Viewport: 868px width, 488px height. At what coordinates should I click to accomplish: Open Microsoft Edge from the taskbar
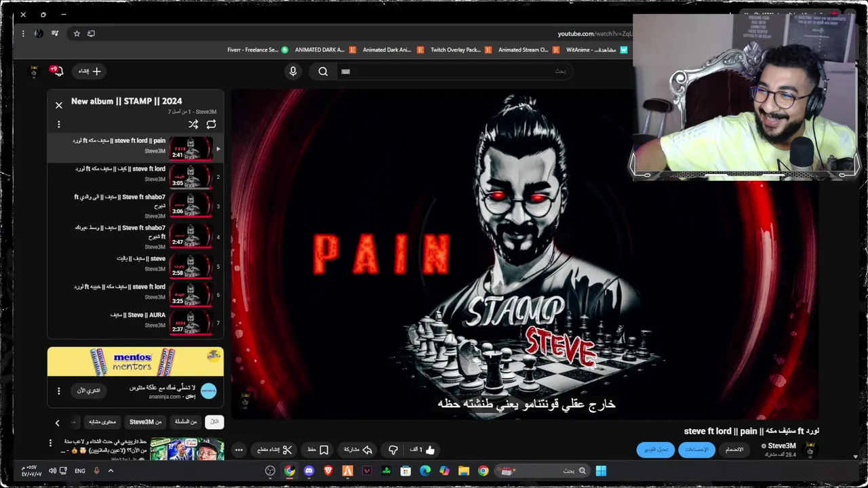(425, 471)
